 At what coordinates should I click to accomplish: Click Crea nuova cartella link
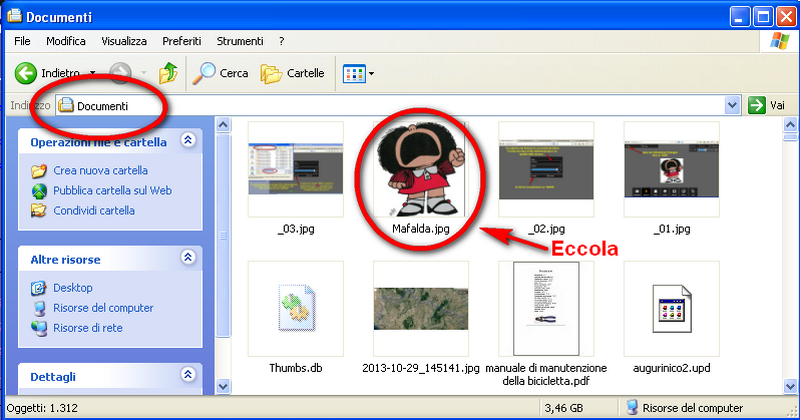pyautogui.click(x=101, y=170)
